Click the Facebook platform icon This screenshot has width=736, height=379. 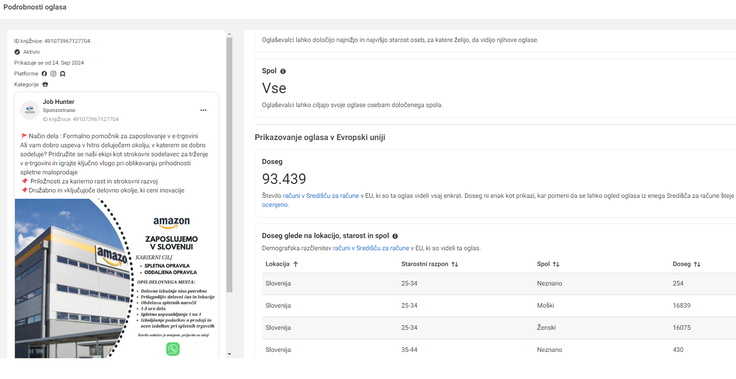pyautogui.click(x=44, y=74)
